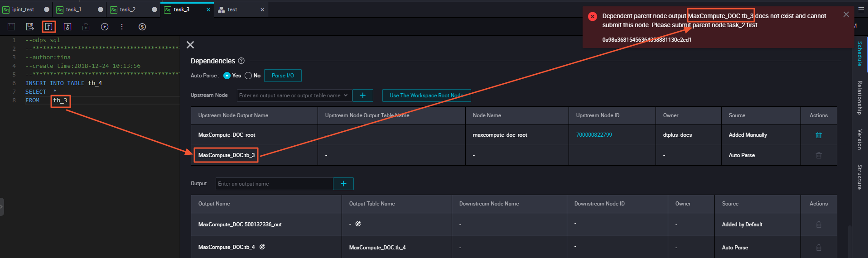Select Auto Parse Yes radio button
This screenshot has width=868, height=258.
coord(227,76)
